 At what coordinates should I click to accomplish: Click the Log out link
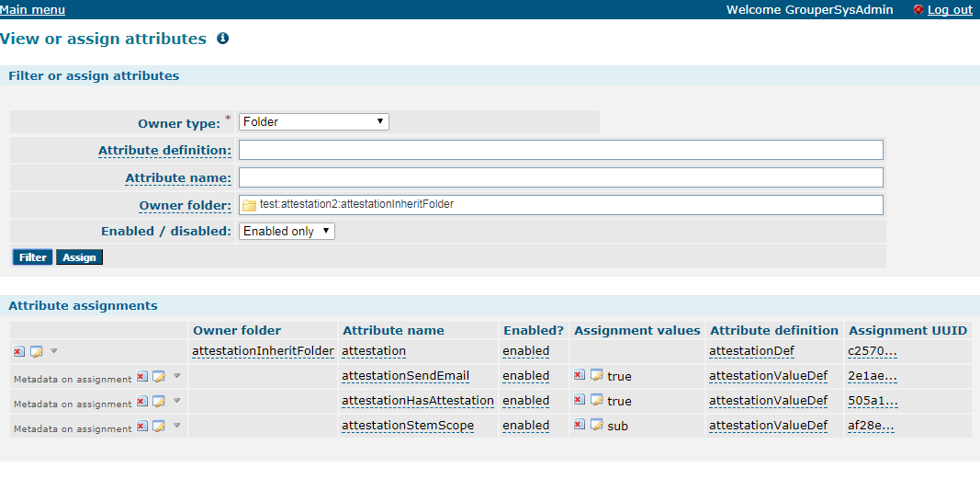click(950, 9)
